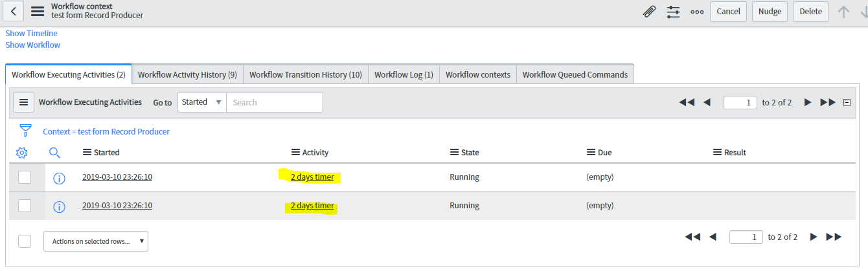Image resolution: width=868 pixels, height=271 pixels.
Task: Click the back arrow button in header
Action: tap(14, 11)
